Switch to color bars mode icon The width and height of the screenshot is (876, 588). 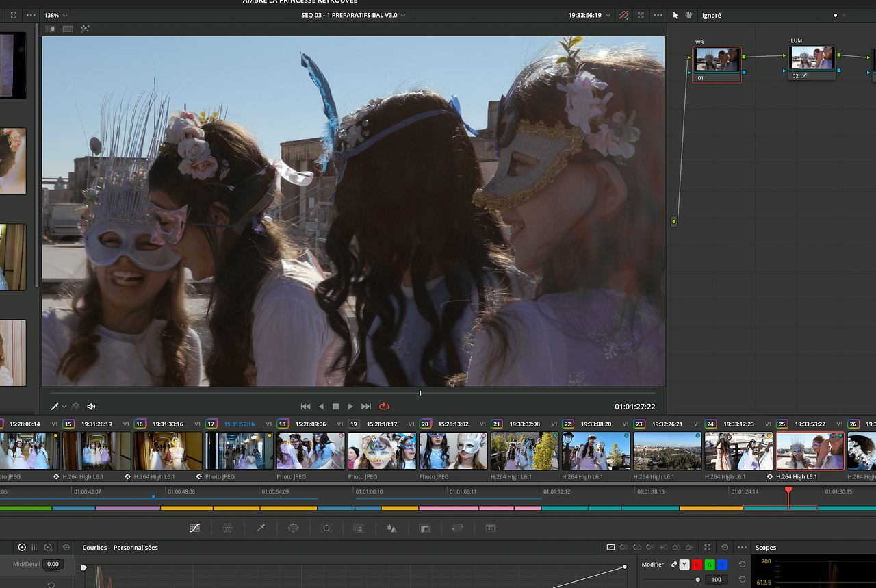(x=35, y=548)
